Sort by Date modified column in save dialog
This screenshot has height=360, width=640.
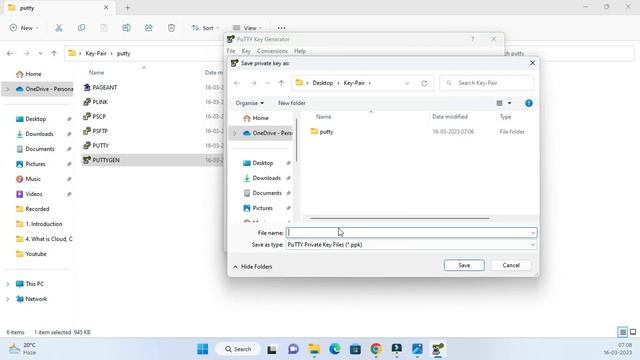(450, 117)
